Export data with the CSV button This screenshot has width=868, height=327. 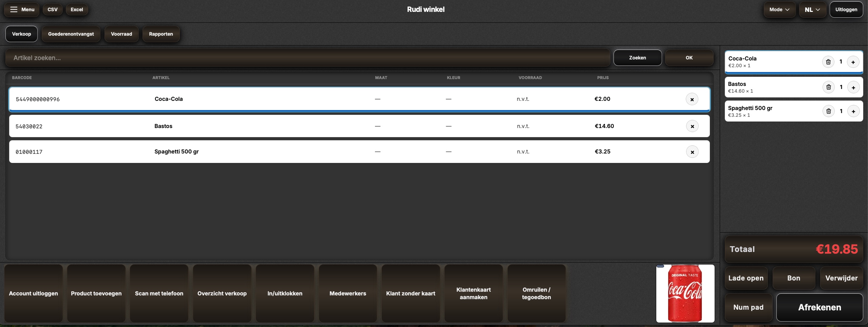point(53,10)
